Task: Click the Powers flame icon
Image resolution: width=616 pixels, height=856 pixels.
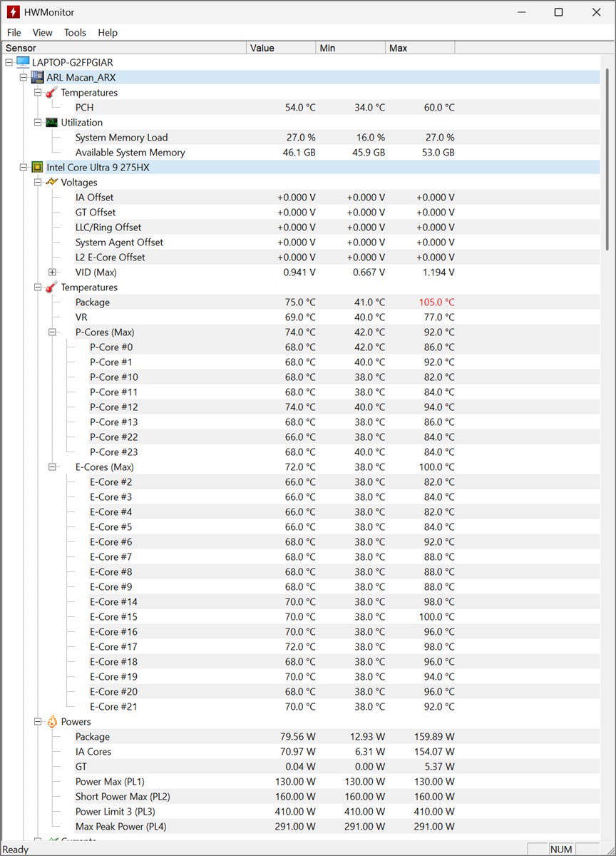Action: click(x=51, y=722)
